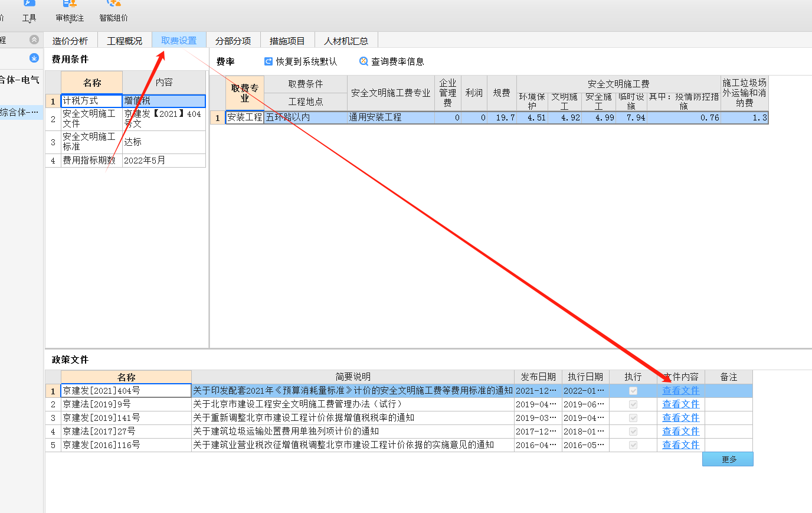Select policy row 京建法[2019]9号 name cell
This screenshot has width=812, height=513.
click(x=126, y=404)
